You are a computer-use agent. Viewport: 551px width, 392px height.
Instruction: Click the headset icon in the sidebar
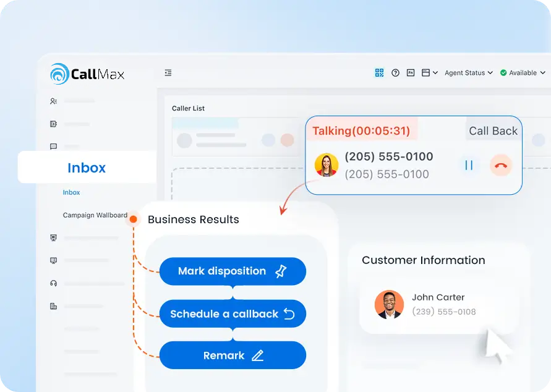pyautogui.click(x=54, y=283)
